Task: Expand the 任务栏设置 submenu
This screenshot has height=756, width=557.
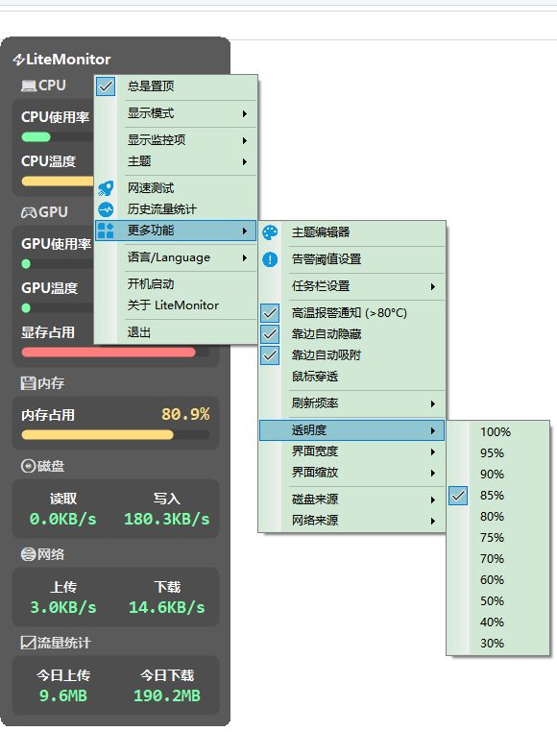Action: coord(351,286)
